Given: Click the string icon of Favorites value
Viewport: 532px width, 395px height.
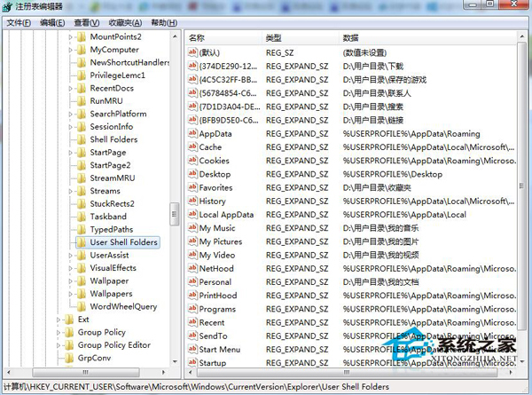Looking at the screenshot, I should (x=192, y=187).
